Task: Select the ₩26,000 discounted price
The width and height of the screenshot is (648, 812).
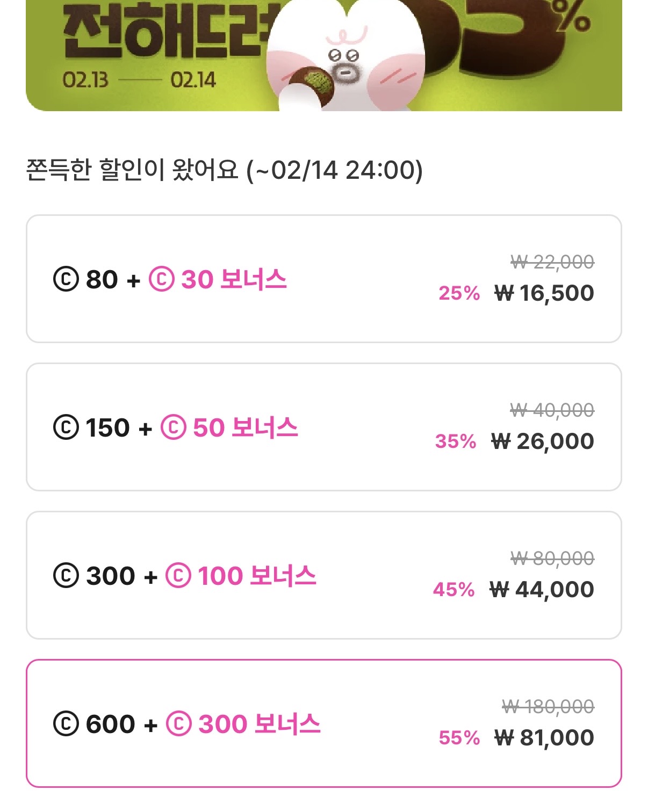Action: [542, 441]
